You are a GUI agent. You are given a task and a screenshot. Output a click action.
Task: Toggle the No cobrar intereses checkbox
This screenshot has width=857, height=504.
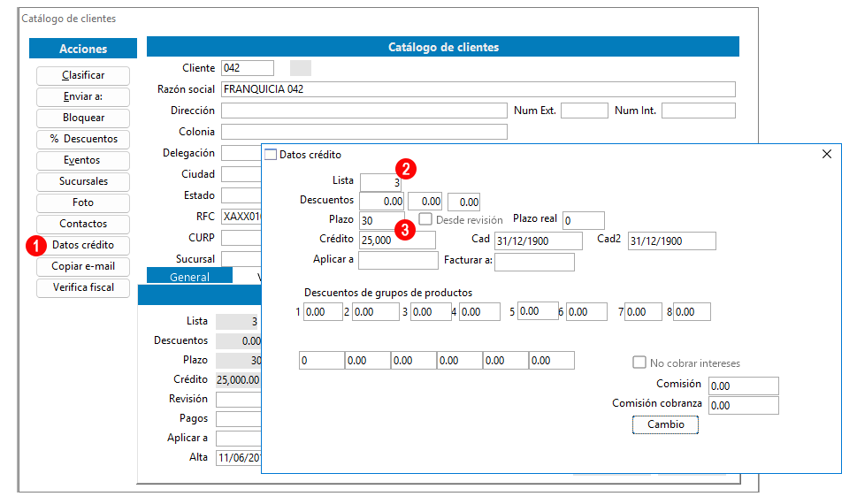click(639, 363)
